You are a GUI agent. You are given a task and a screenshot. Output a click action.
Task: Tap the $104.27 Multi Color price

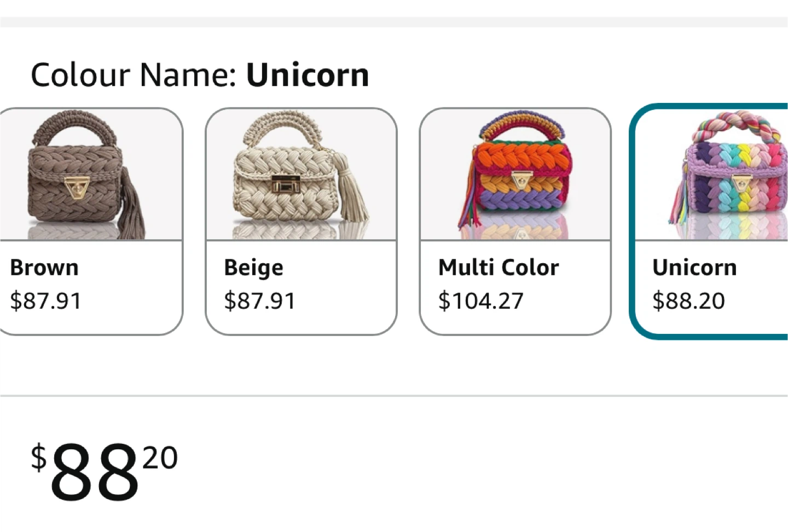480,301
